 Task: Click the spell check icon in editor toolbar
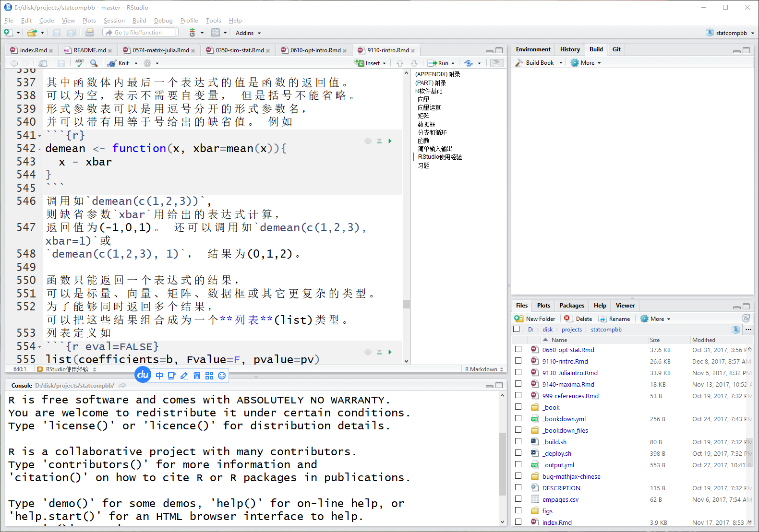point(79,63)
